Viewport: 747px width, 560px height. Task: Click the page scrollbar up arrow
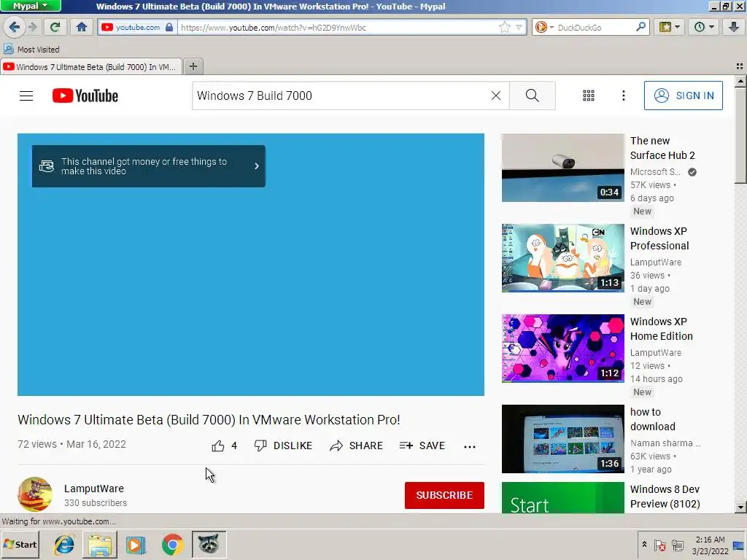pos(740,82)
